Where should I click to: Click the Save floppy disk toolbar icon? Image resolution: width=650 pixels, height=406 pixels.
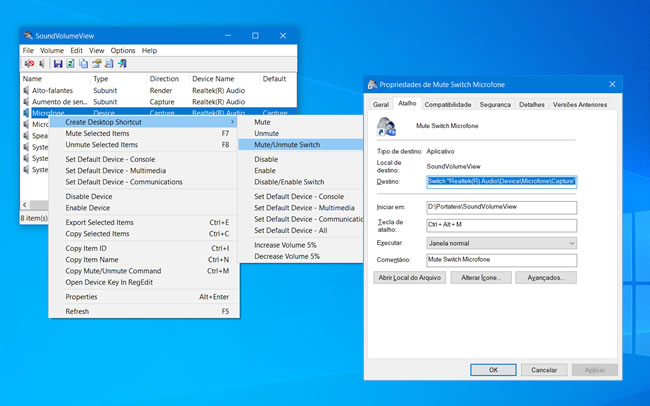pyautogui.click(x=58, y=64)
